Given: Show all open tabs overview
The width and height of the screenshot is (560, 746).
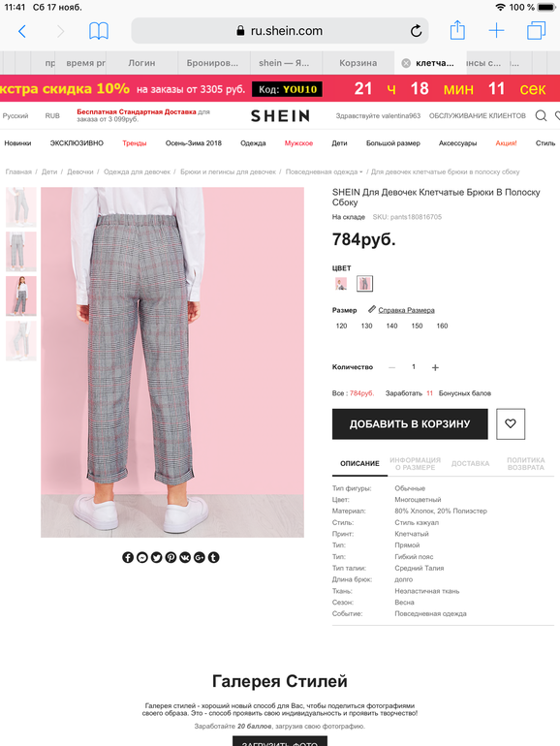Looking at the screenshot, I should pyautogui.click(x=536, y=31).
